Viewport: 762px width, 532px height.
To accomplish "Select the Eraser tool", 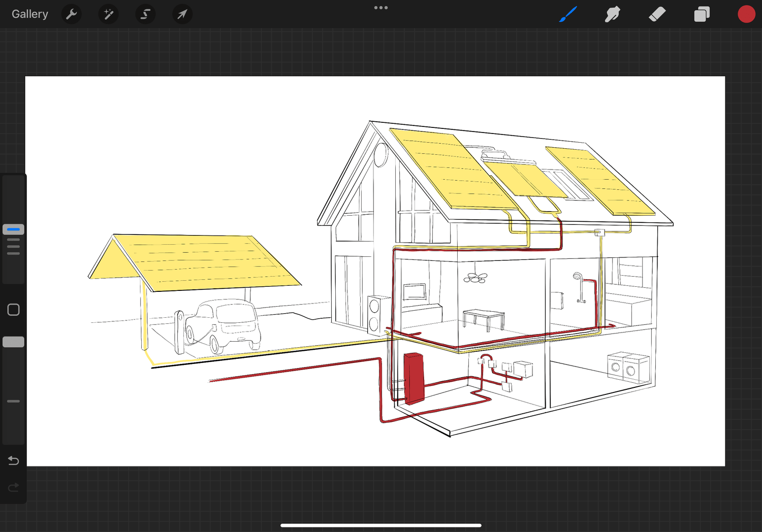I will click(657, 14).
